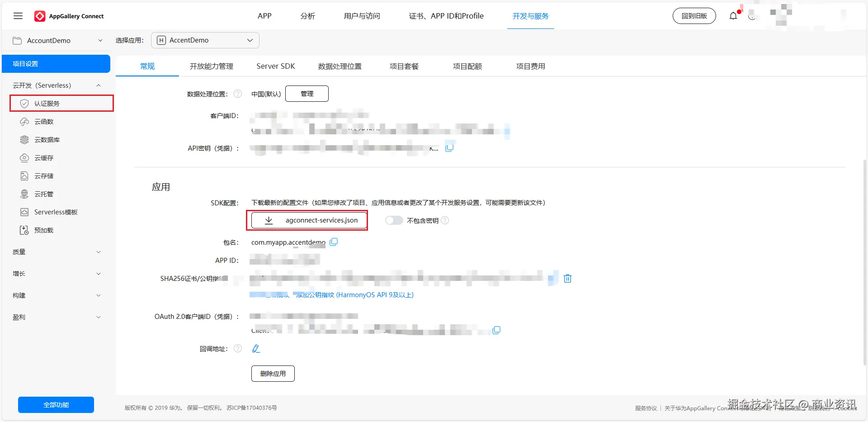Click the 删除应用 button
This screenshot has height=422, width=868.
[x=273, y=374]
